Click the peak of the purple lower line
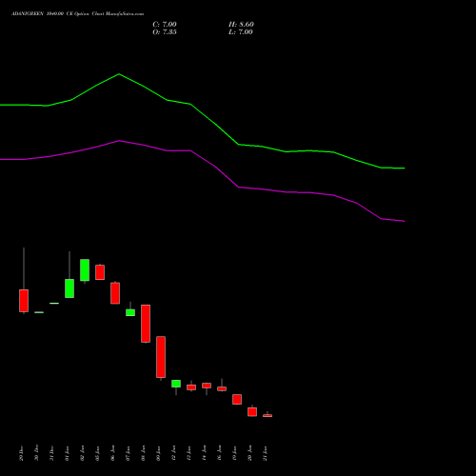This screenshot has height=476, width=476. coord(119,141)
